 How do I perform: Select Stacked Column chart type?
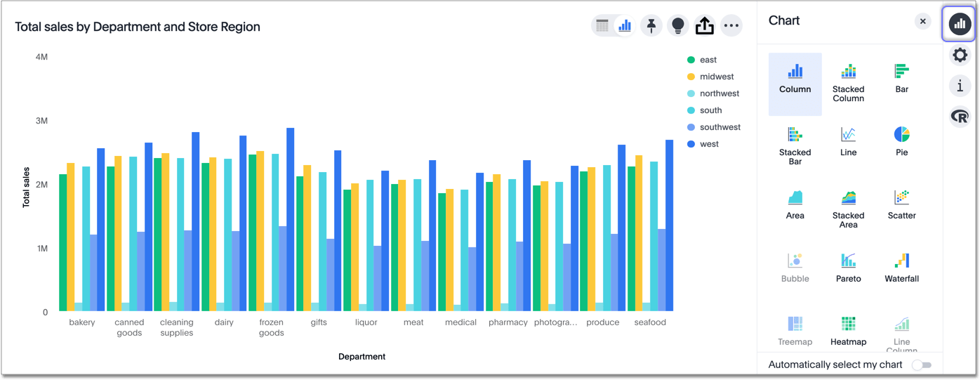[x=848, y=81]
